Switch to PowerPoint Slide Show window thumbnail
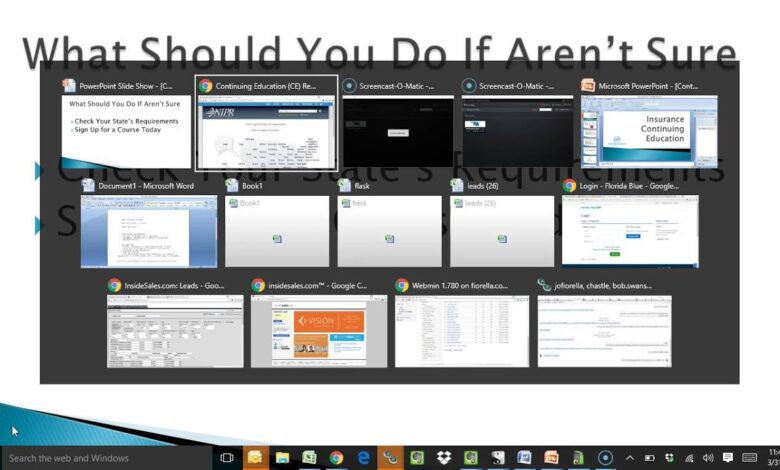 (x=126, y=131)
